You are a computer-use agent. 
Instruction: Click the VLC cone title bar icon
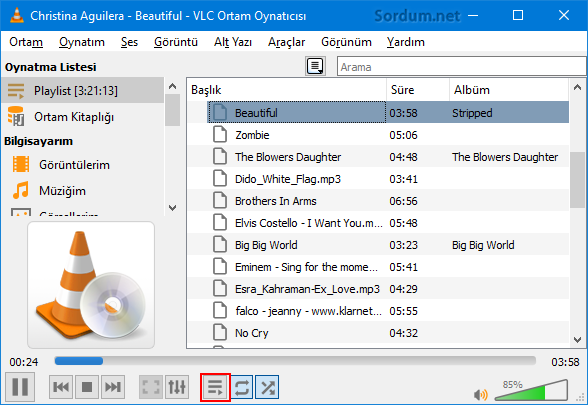pyautogui.click(x=16, y=15)
